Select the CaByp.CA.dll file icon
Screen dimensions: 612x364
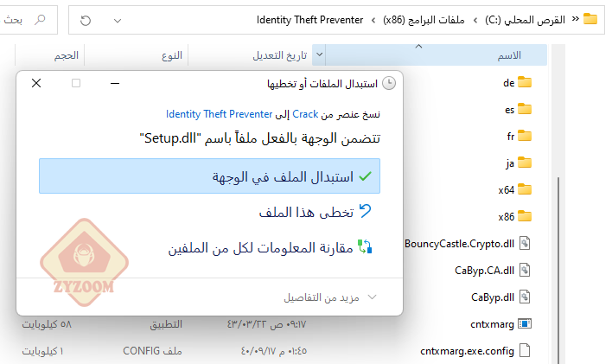pyautogui.click(x=525, y=270)
